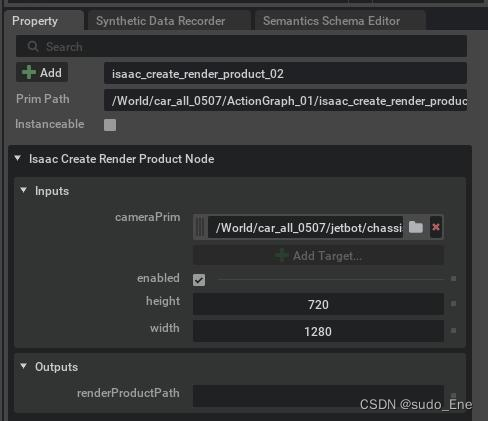Click reset square beside width
The width and height of the screenshot is (488, 421).
click(x=453, y=331)
